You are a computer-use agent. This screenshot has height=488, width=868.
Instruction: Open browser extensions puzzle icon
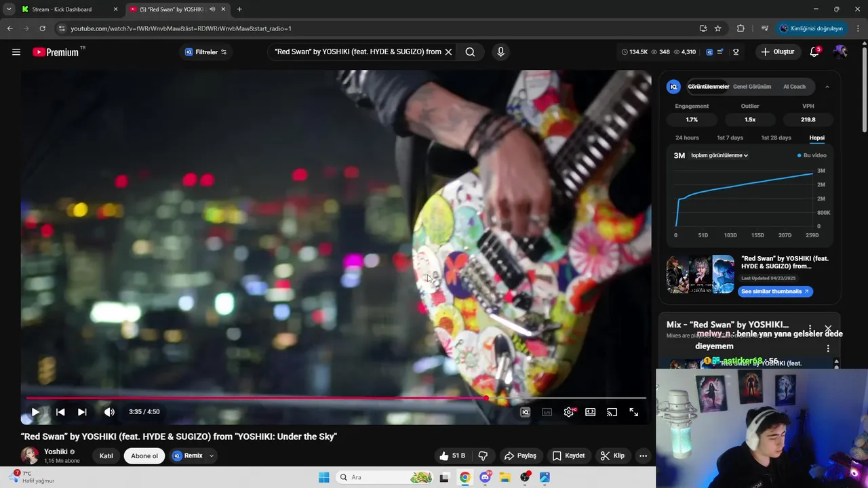coord(741,28)
